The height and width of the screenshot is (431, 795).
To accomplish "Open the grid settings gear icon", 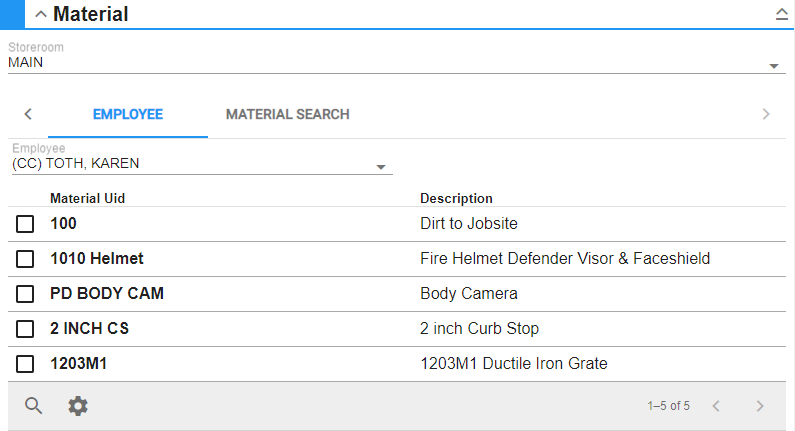I will pyautogui.click(x=78, y=406).
